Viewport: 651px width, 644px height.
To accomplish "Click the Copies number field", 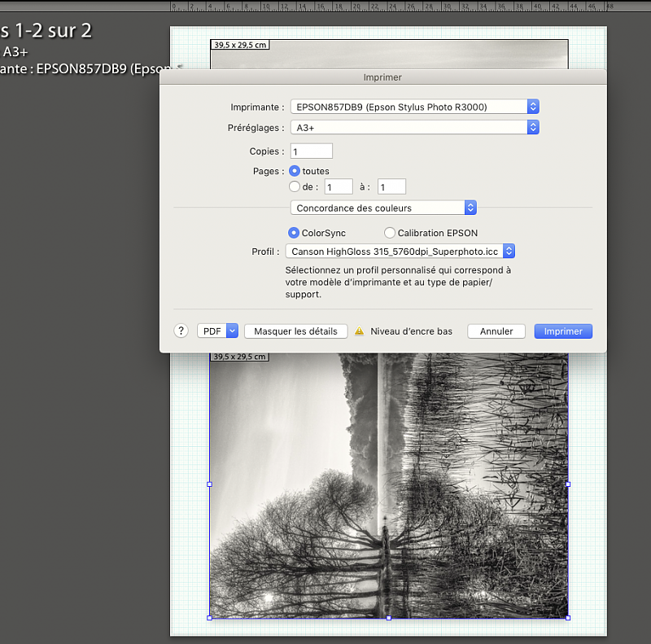I will 312,151.
